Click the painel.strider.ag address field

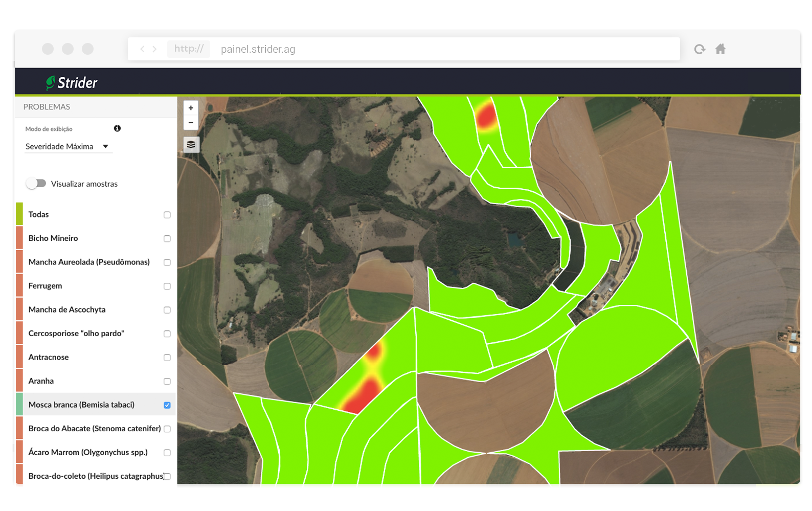click(x=404, y=49)
